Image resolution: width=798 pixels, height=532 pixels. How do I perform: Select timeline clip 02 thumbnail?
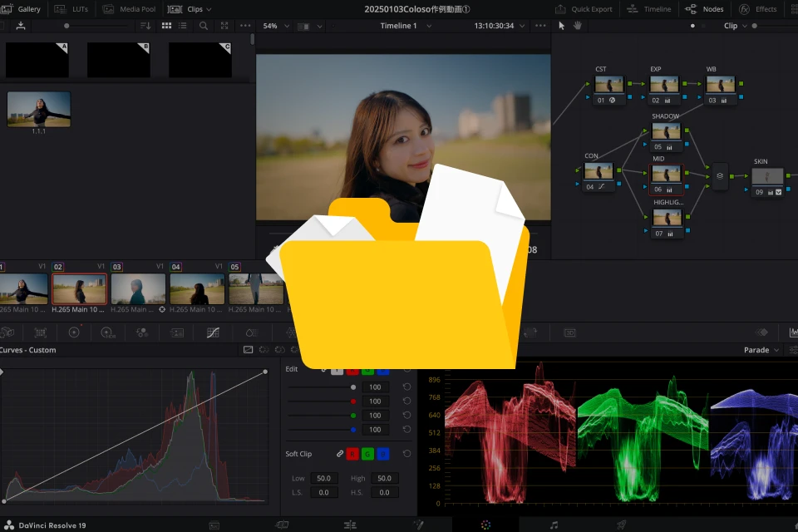(80, 288)
